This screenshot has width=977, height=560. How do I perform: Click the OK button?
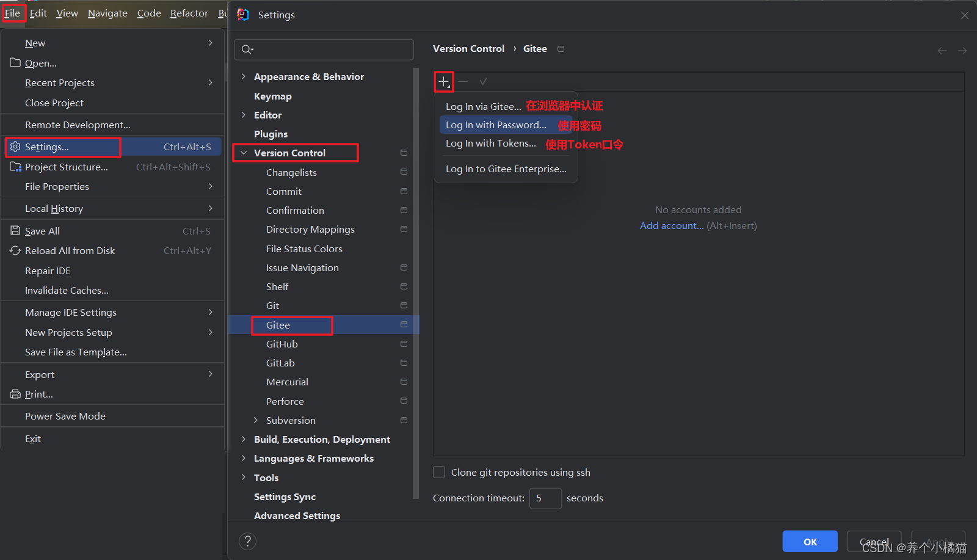pos(810,542)
